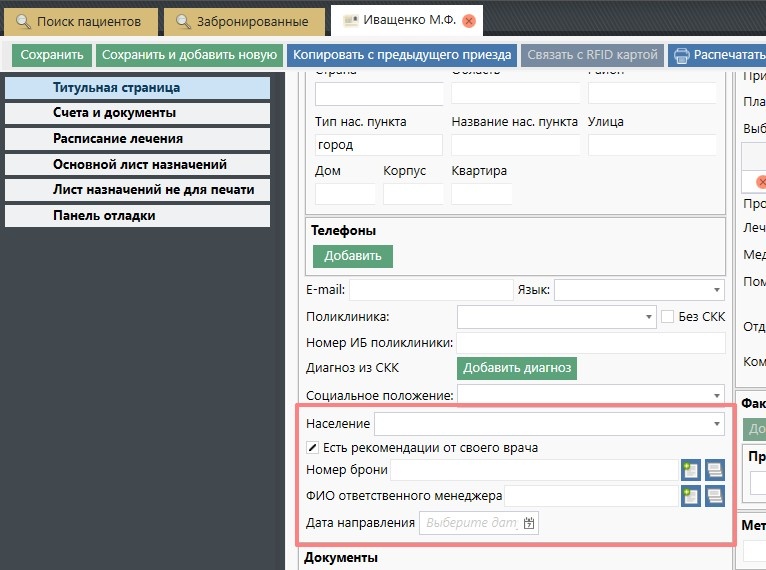This screenshot has height=570, width=766.
Task: Close the Иващенко М.Ф. tab
Action: point(469,21)
